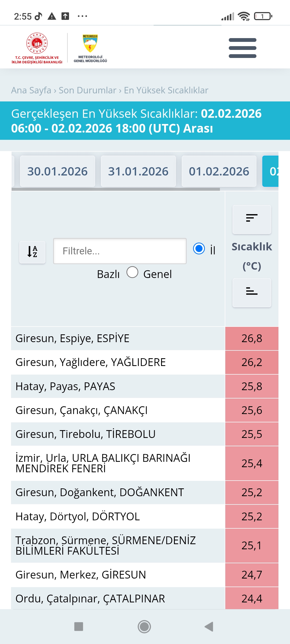Switch to the 01.02.2026 date tab
Image resolution: width=290 pixels, height=644 pixels.
219,171
